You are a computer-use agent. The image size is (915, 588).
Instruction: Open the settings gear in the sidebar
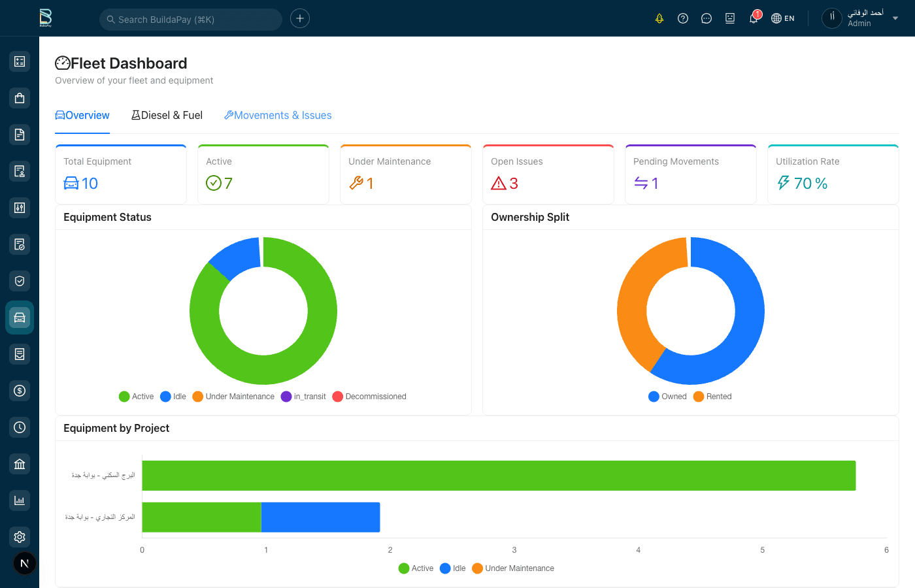20,537
